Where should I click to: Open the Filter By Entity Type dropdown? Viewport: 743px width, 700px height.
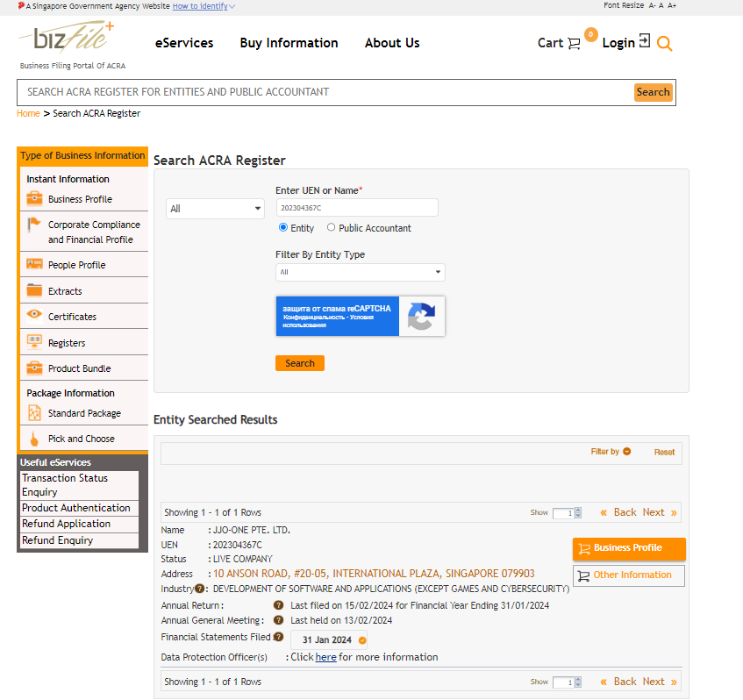(x=361, y=272)
